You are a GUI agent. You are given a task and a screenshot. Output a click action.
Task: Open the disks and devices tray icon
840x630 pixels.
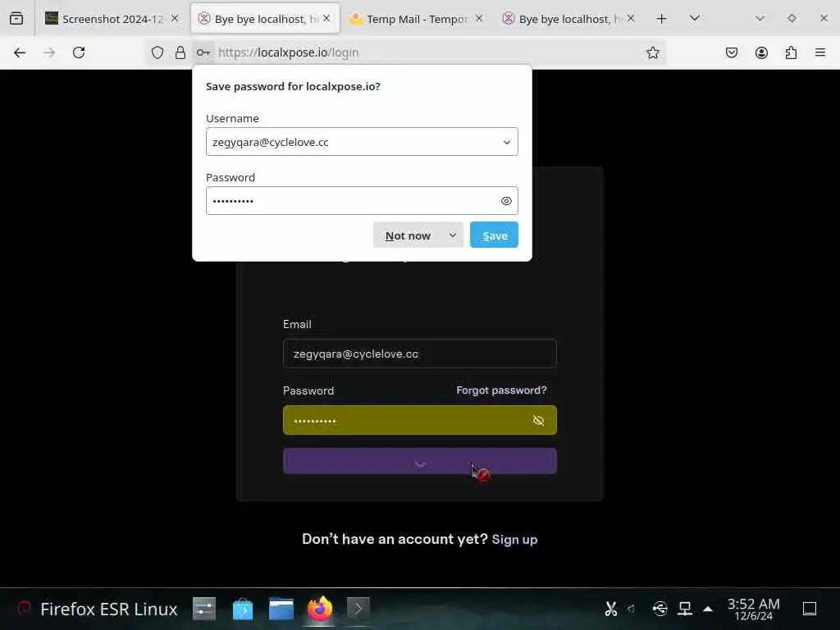(x=660, y=609)
